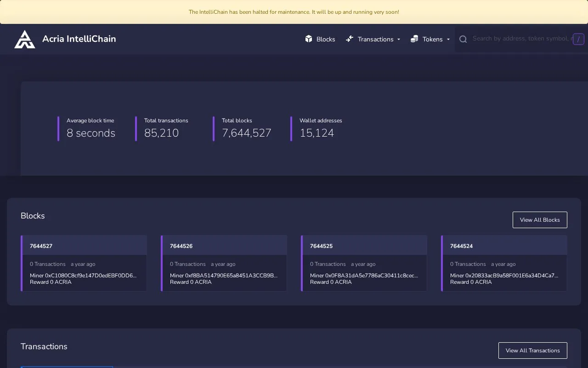Click View All Blocks button
Screen dimensions: 588x368
point(540,220)
